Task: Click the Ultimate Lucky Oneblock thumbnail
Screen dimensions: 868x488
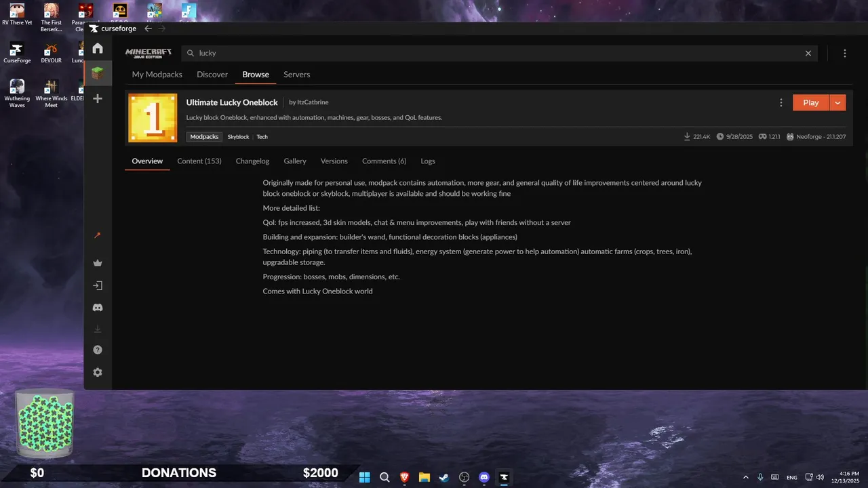Action: tap(153, 118)
